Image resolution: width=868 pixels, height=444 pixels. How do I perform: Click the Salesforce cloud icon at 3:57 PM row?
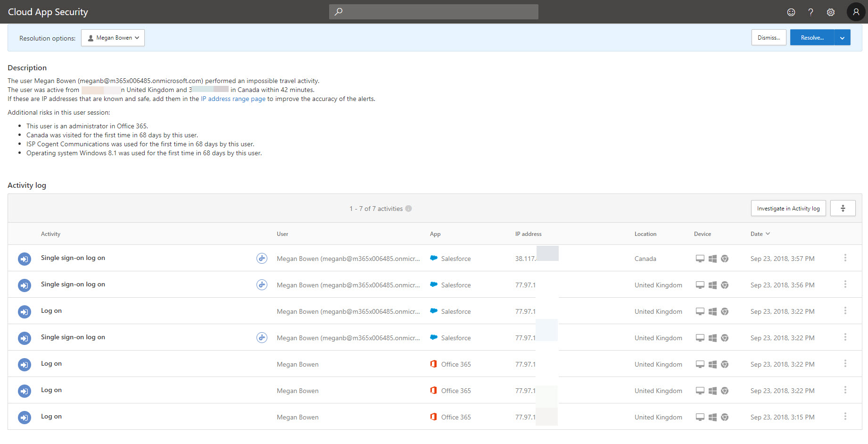point(434,258)
